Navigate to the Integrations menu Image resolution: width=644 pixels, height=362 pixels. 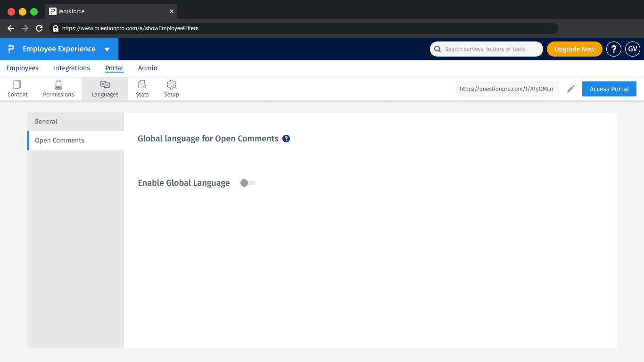coord(72,68)
